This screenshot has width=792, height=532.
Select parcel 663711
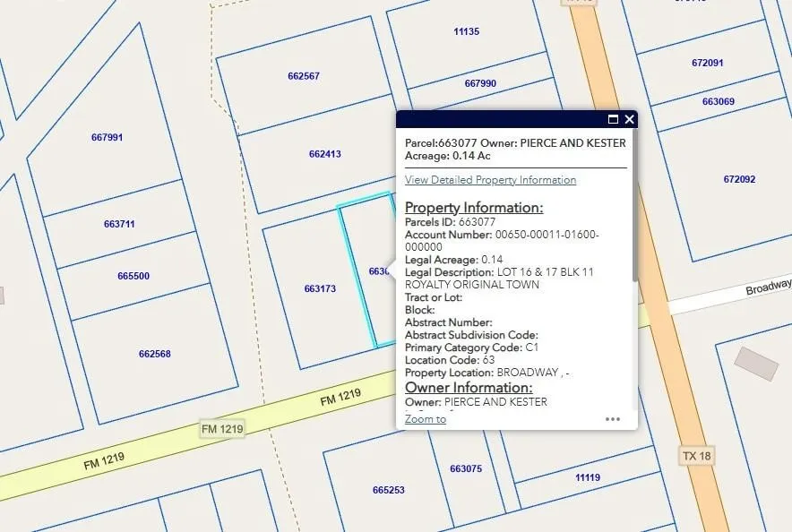pyautogui.click(x=119, y=224)
